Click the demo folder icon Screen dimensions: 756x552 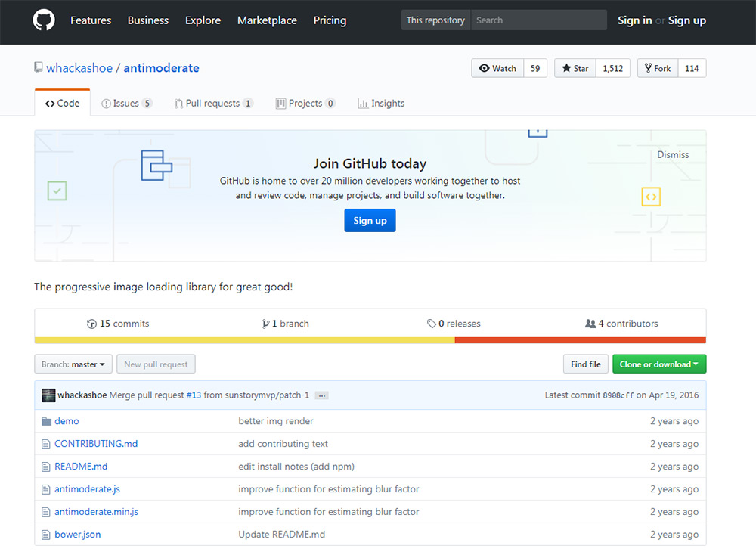point(46,421)
